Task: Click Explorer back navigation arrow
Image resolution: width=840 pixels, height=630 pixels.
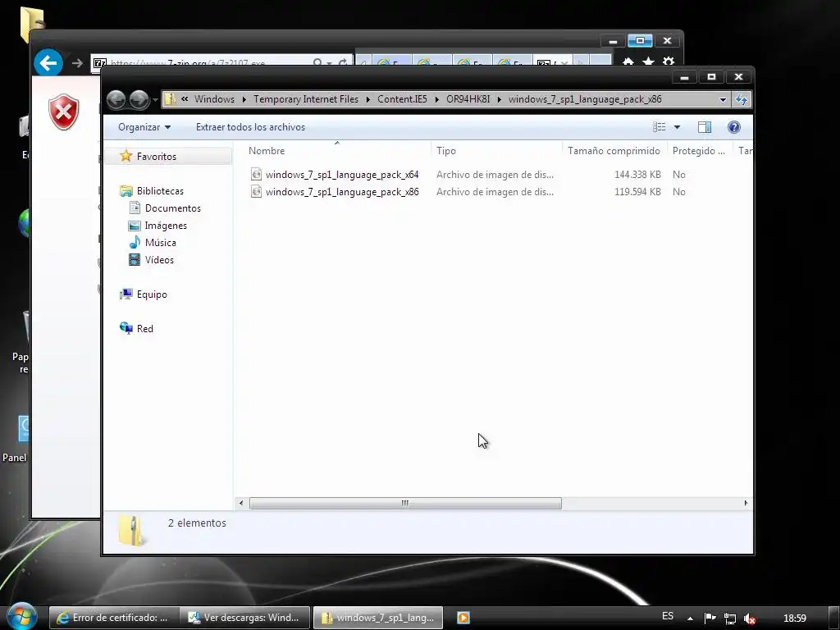Action: tap(116, 99)
